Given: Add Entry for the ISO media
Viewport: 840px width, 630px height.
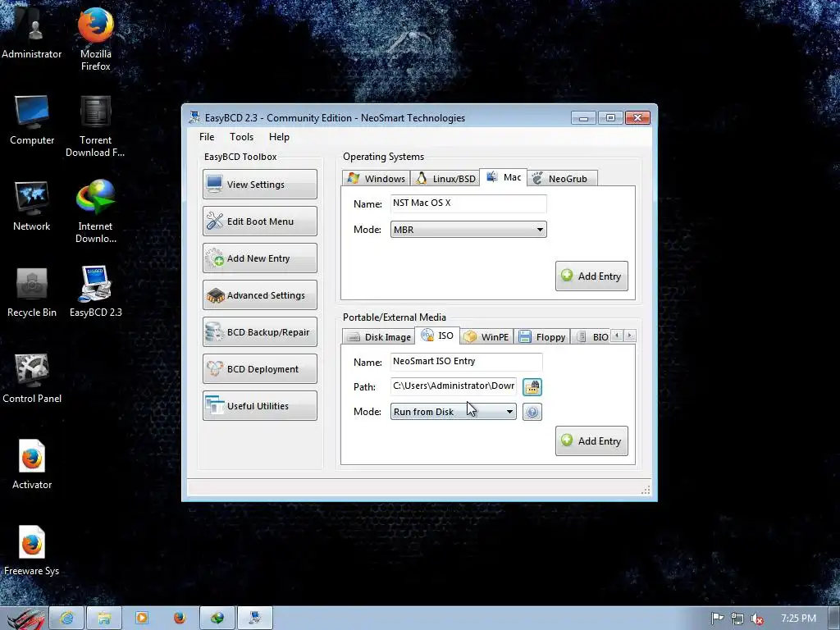Looking at the screenshot, I should pos(591,441).
